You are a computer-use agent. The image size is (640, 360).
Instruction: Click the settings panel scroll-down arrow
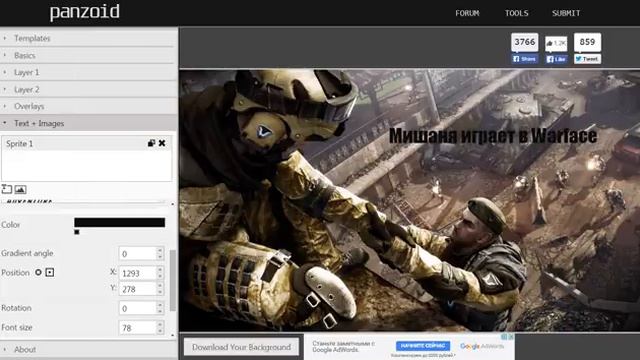173,335
